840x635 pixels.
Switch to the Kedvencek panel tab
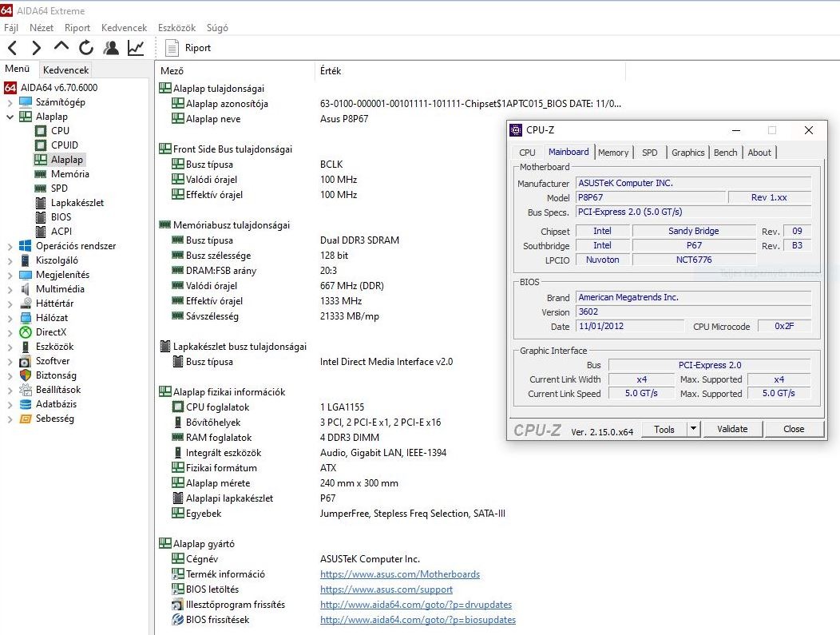tap(65, 70)
